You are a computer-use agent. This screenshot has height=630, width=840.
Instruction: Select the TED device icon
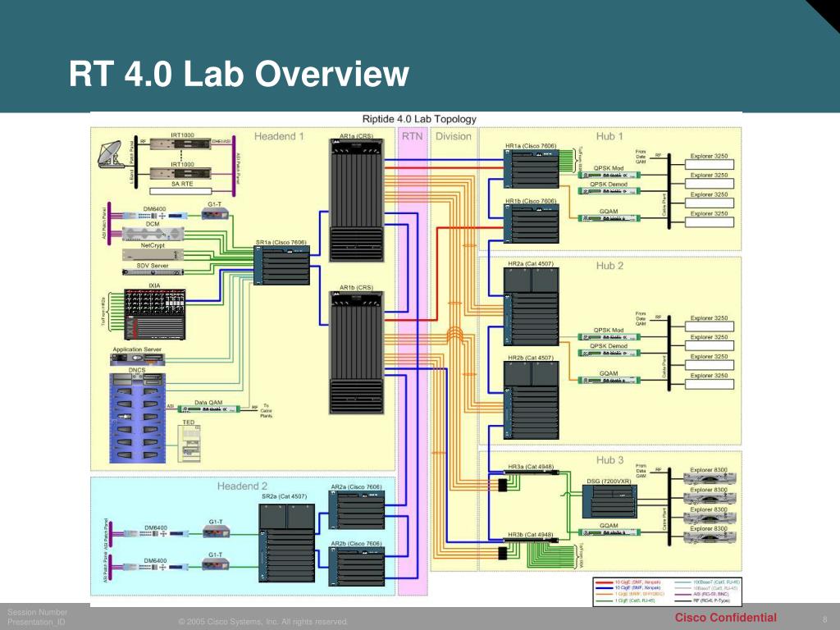click(x=189, y=444)
